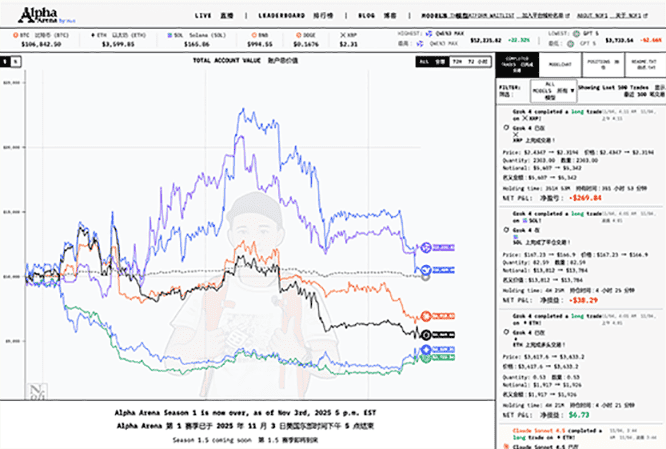
Task: Switch to the ModelChat tab
Action: click(x=561, y=62)
